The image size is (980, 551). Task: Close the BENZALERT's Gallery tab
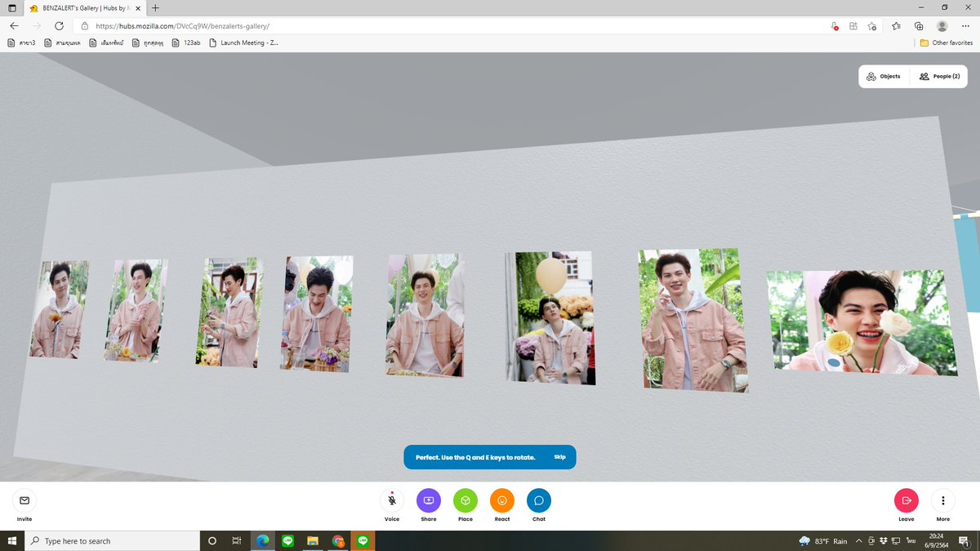136,7
